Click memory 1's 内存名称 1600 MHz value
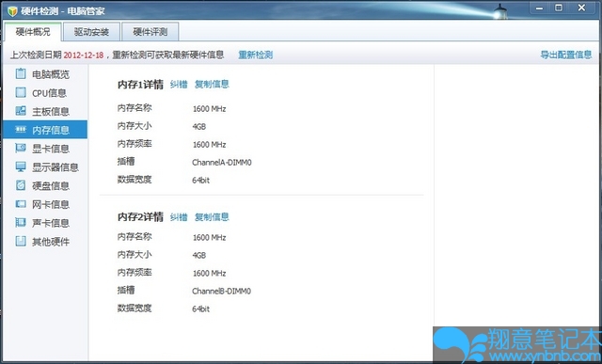 209,109
